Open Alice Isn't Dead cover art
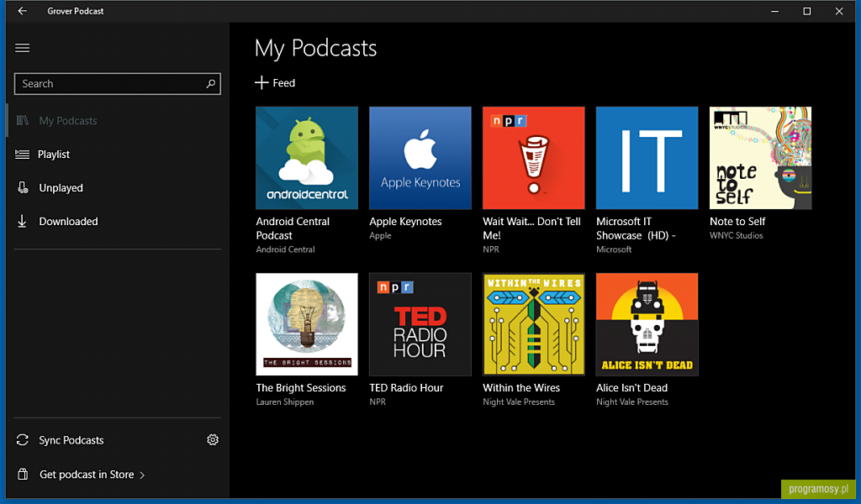 click(647, 324)
